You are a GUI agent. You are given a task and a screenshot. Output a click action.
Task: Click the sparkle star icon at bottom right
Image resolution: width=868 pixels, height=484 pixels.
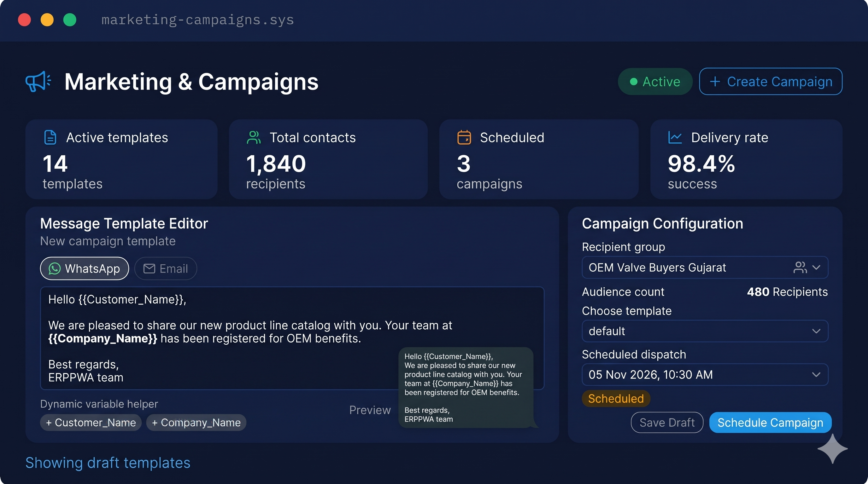[832, 448]
